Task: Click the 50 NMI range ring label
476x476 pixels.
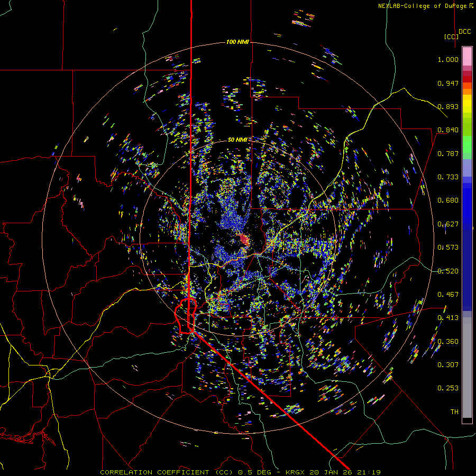Action: point(237,140)
